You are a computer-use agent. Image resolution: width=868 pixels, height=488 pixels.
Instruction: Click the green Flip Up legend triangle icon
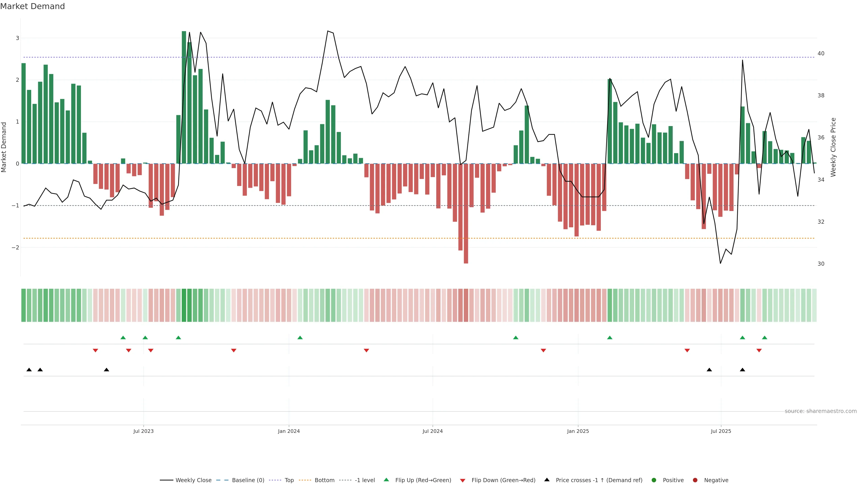[x=387, y=480]
